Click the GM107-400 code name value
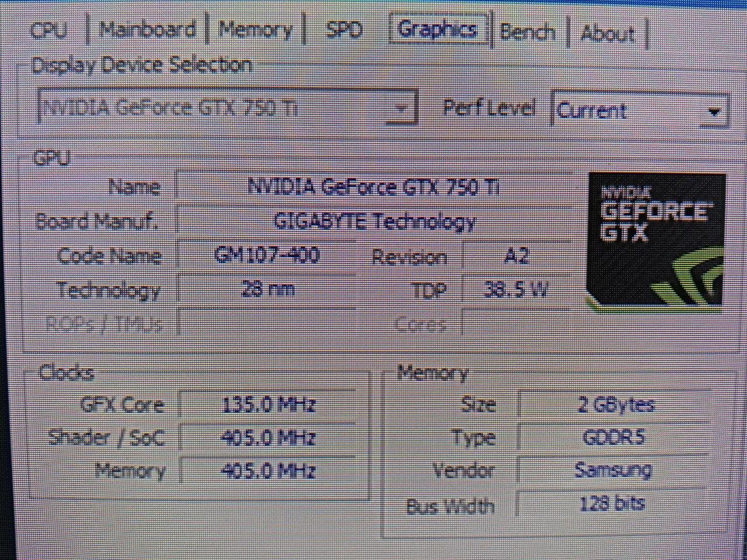This screenshot has height=560, width=747. coord(267,256)
